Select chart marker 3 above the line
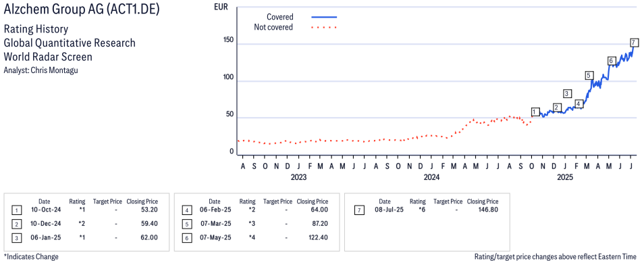 pos(568,93)
